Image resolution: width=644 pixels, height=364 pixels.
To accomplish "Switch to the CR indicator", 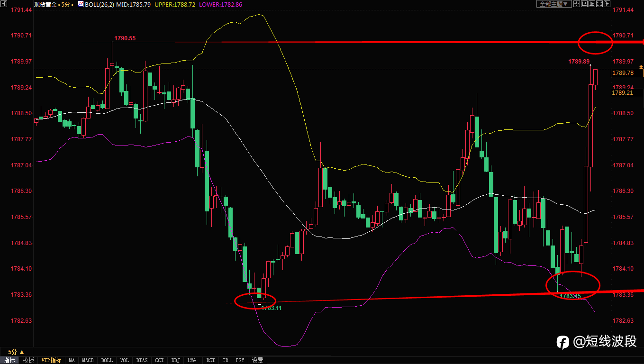I will (x=225, y=360).
